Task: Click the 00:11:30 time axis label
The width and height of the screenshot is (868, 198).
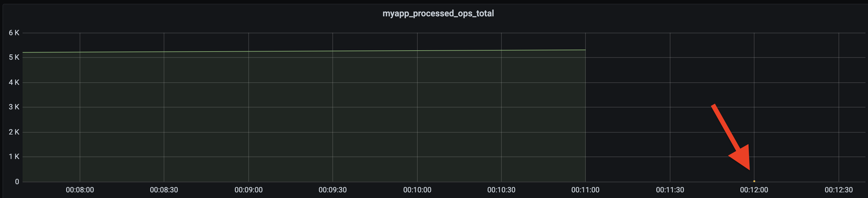Action: point(670,190)
